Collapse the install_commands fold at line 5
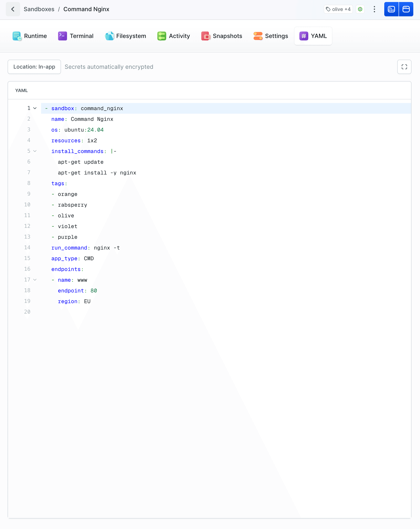The image size is (420, 529). (x=35, y=151)
